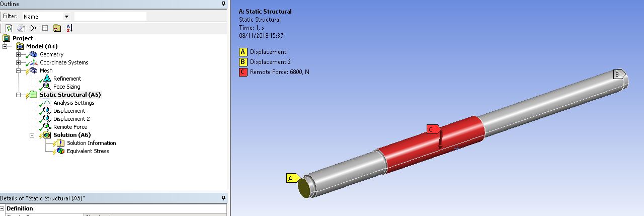This screenshot has width=644, height=216.
Task: Click the filter text input field
Action: click(110, 17)
